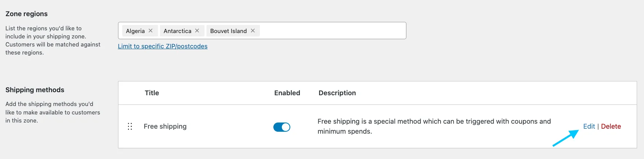Select the Antarctica tag label
The image size is (644, 159).
(177, 31)
